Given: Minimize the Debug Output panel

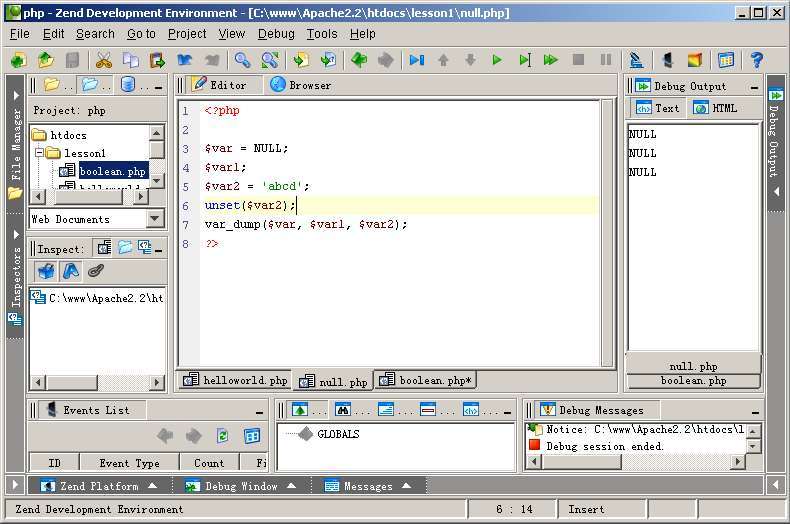Looking at the screenshot, I should coord(754,88).
